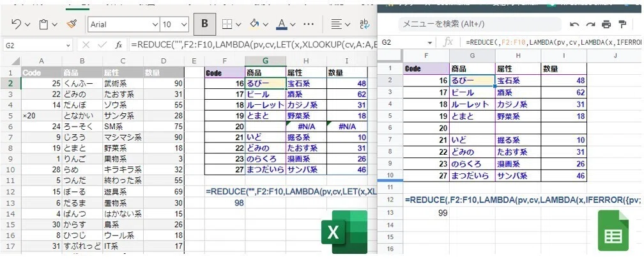Click the Paint format roller in Google Sheets
Screen dimensions: 644x259
coord(622,24)
